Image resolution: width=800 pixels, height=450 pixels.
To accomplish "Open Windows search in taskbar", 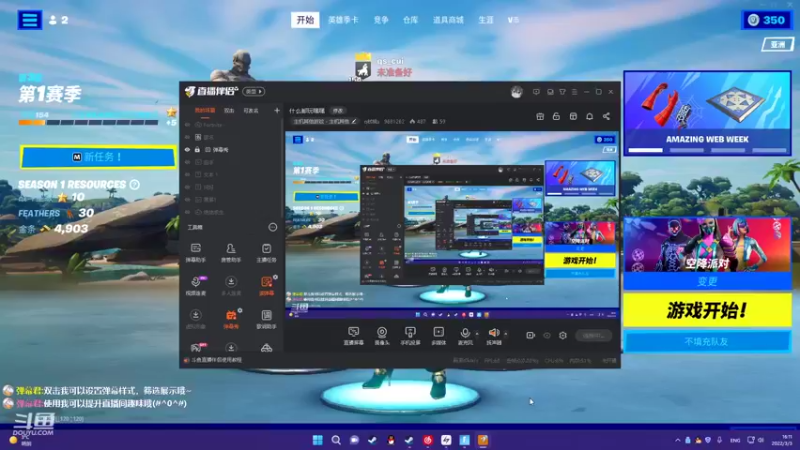I will (336, 440).
